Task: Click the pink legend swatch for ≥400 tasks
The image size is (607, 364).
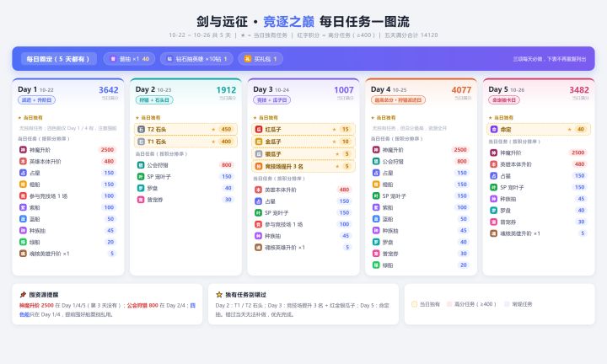Action: (x=449, y=304)
